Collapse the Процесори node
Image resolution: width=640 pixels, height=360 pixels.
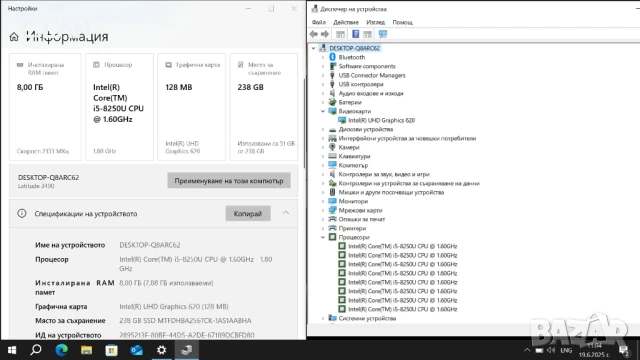coord(323,237)
